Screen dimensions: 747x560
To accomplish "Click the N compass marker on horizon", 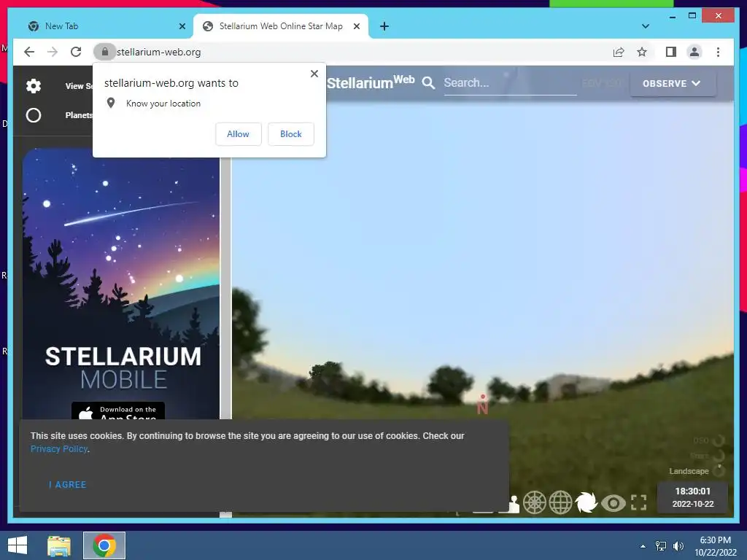I will click(482, 405).
